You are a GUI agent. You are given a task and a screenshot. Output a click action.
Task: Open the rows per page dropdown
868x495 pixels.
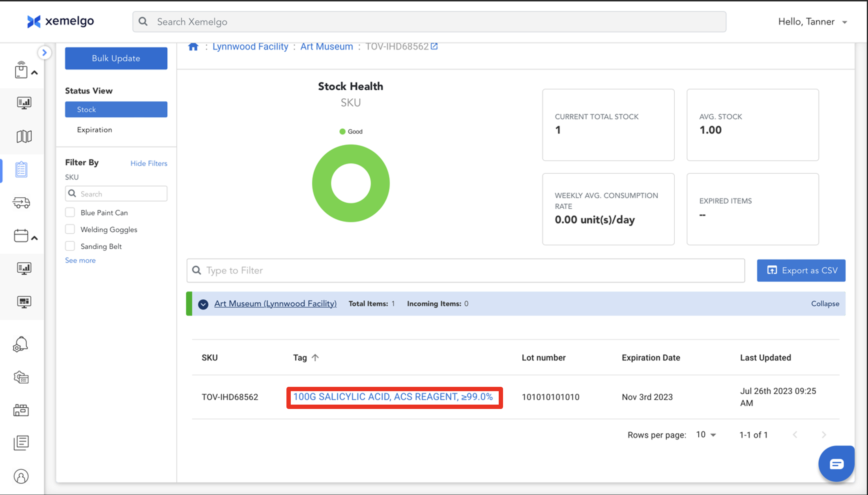706,435
